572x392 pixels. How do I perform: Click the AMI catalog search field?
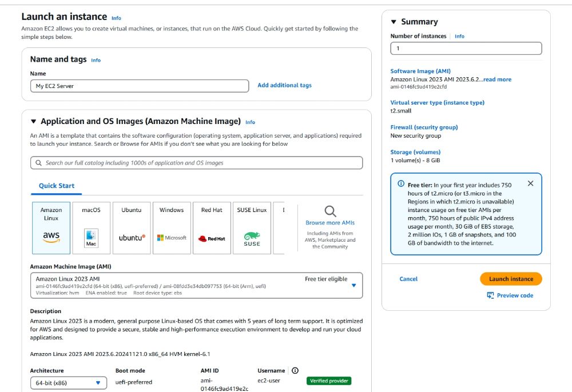click(x=196, y=163)
